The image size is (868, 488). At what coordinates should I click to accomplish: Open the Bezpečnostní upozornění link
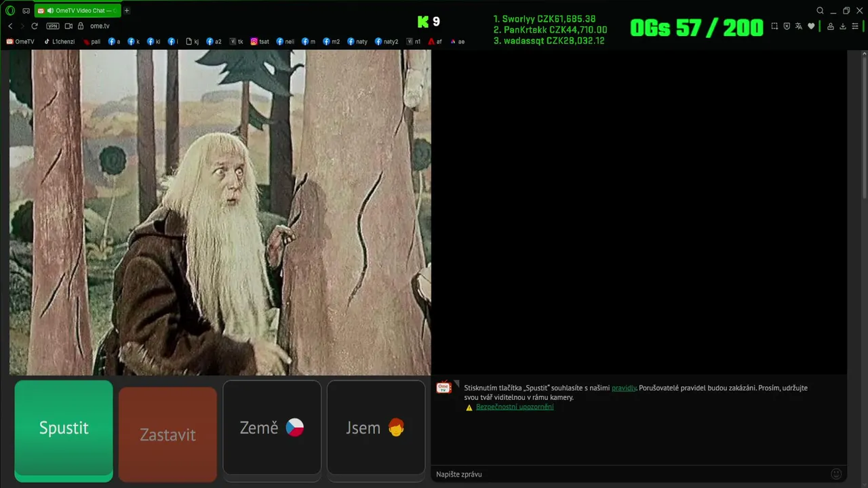(515, 407)
